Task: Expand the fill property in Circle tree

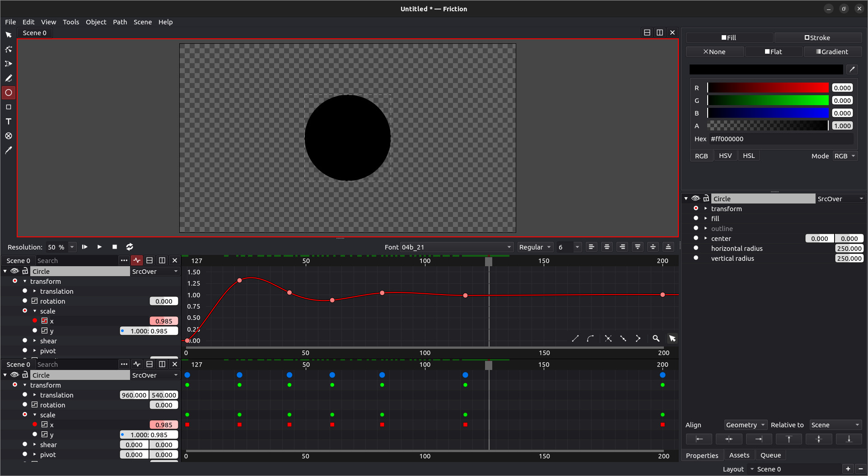Action: (x=705, y=218)
